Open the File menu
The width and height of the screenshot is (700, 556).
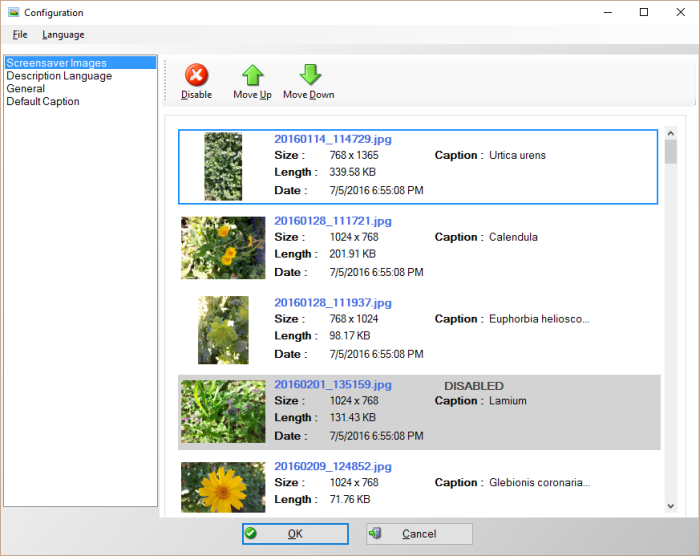click(x=20, y=35)
